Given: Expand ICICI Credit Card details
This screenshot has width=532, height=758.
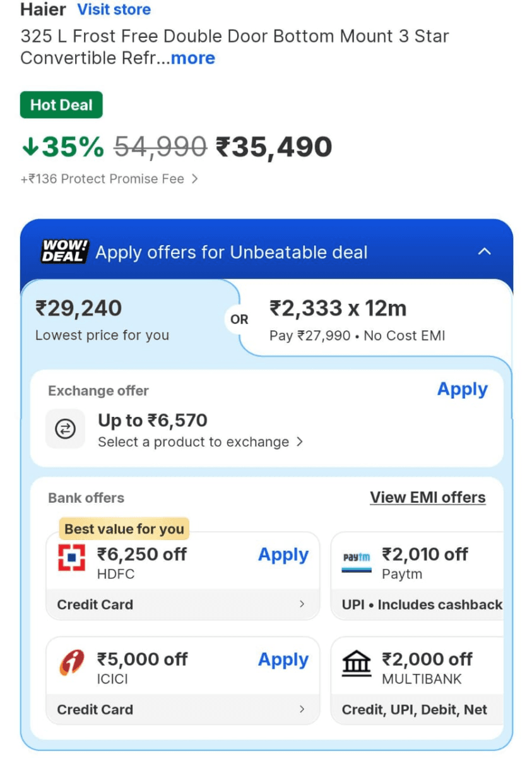Looking at the screenshot, I should tap(182, 709).
